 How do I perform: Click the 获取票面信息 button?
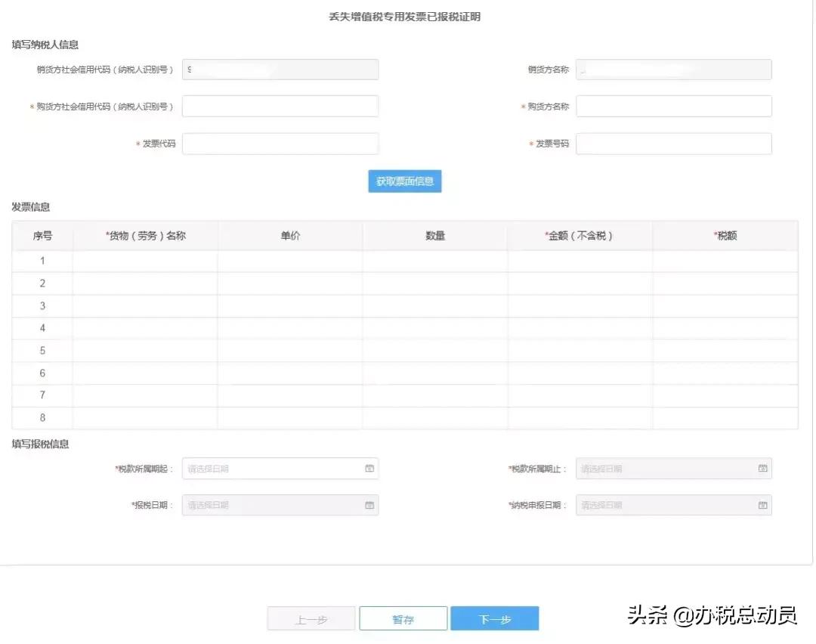pyautogui.click(x=405, y=181)
